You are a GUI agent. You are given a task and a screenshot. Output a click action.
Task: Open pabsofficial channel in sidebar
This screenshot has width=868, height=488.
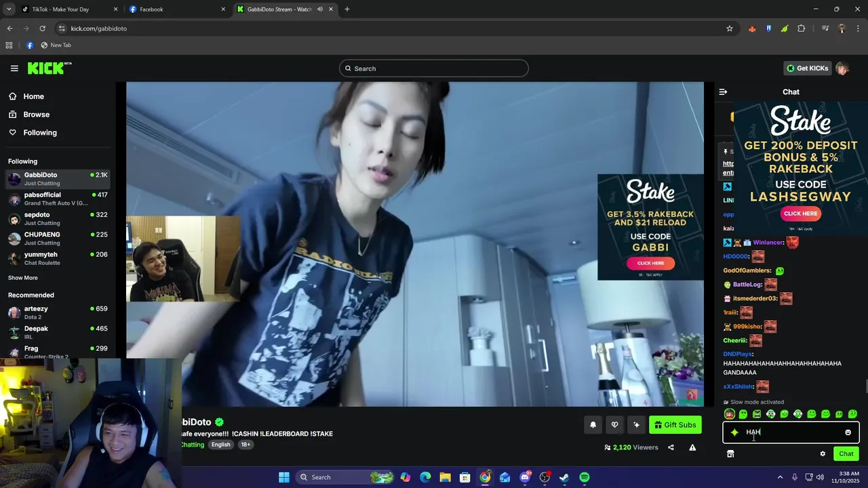58,199
